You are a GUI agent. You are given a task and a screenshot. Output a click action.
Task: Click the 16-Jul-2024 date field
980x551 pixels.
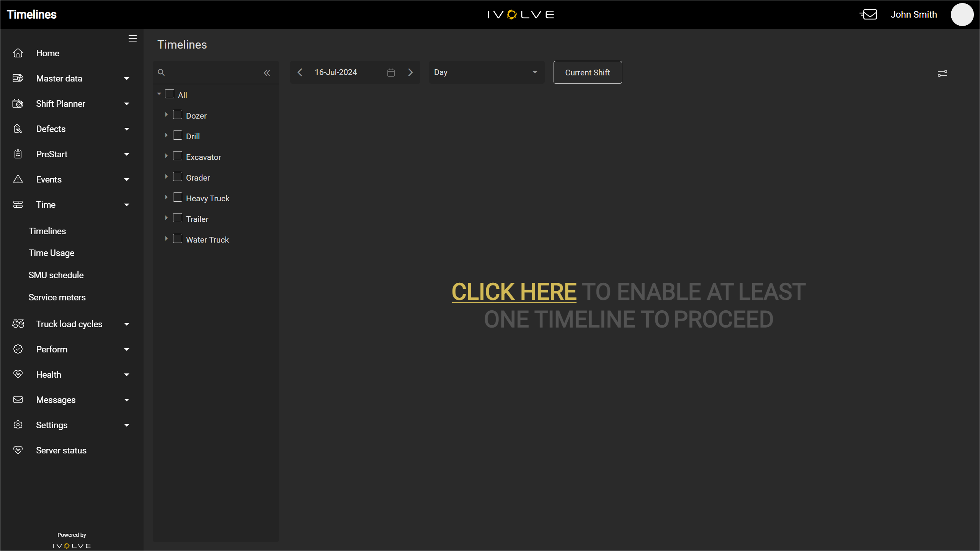(336, 72)
